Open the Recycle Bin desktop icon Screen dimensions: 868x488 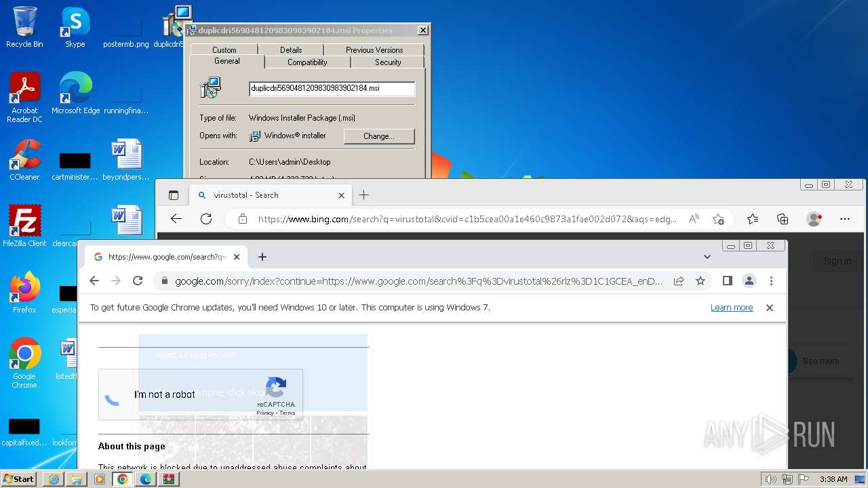(x=24, y=27)
